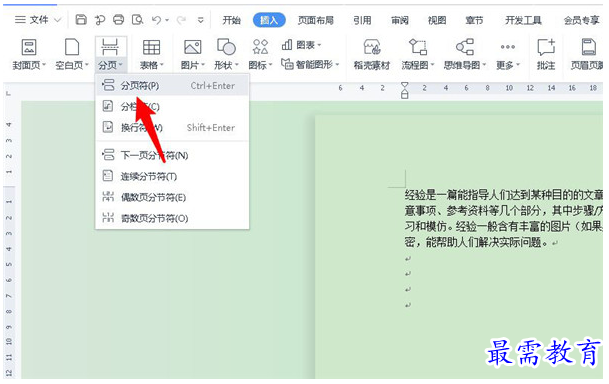Screen dimensions: 609x384
Task: Click the Redo icon
Action: tap(181, 19)
